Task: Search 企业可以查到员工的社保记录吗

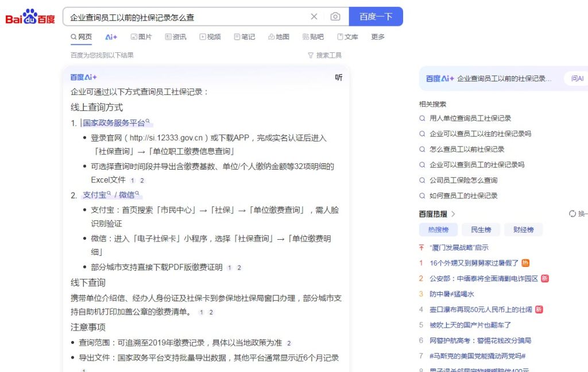Action: pyautogui.click(x=477, y=164)
